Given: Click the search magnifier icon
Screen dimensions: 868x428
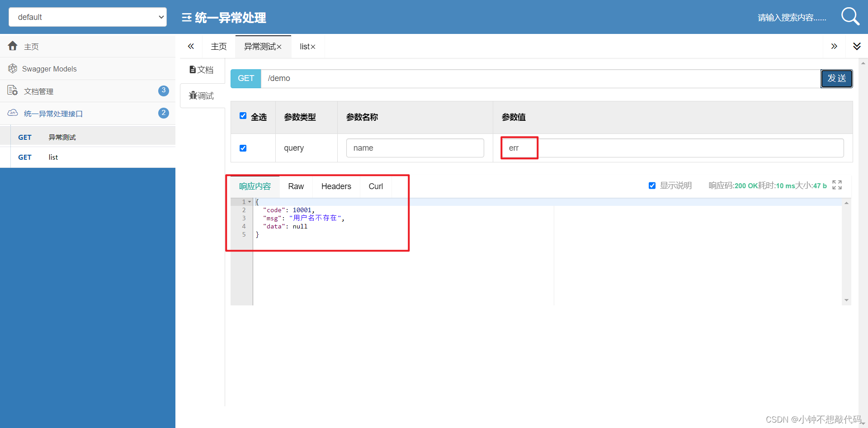Looking at the screenshot, I should pyautogui.click(x=850, y=16).
